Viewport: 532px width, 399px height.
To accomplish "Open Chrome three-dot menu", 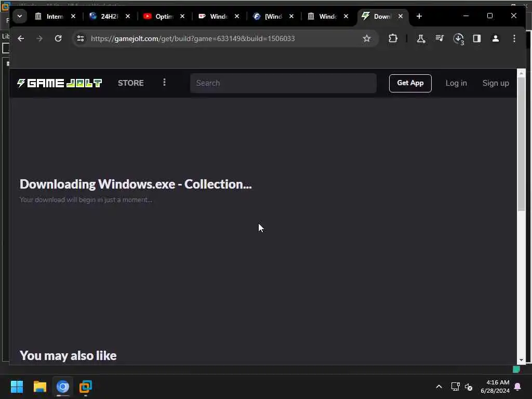I will [x=514, y=38].
